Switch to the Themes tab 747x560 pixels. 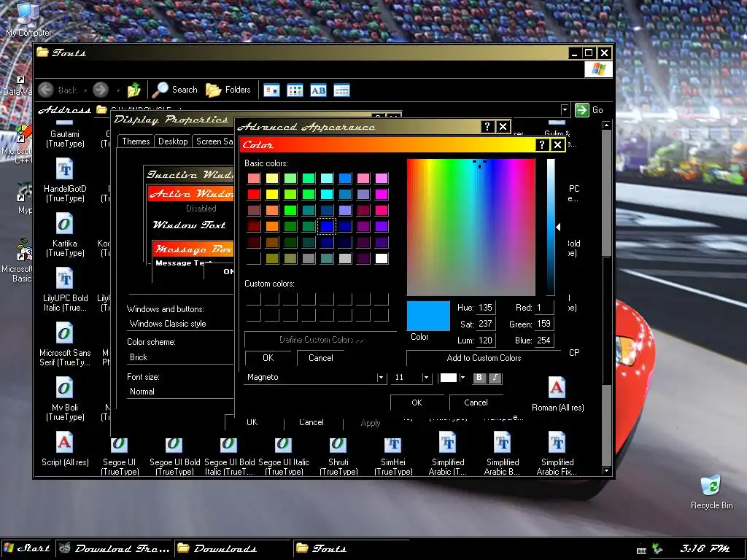tap(136, 141)
